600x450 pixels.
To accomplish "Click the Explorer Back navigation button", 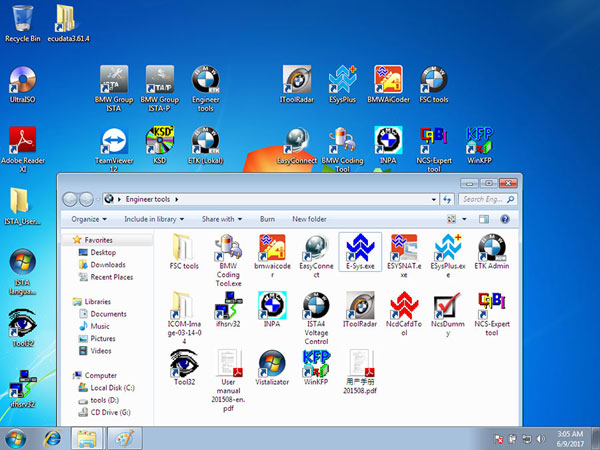I will [70, 199].
